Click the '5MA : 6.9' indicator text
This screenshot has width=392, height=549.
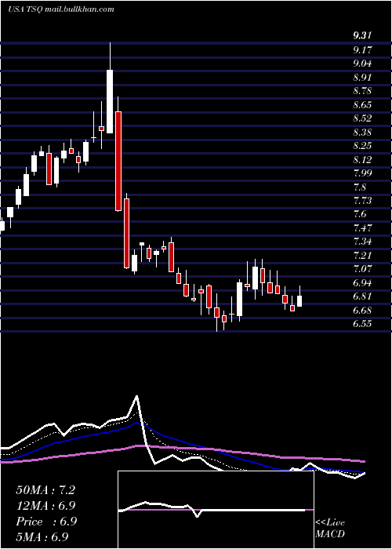[x=42, y=536]
